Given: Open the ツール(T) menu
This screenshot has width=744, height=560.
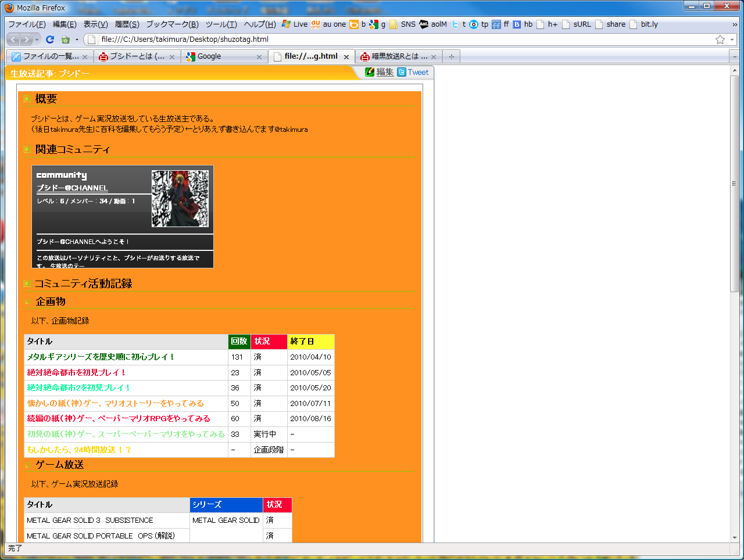Looking at the screenshot, I should point(221,24).
